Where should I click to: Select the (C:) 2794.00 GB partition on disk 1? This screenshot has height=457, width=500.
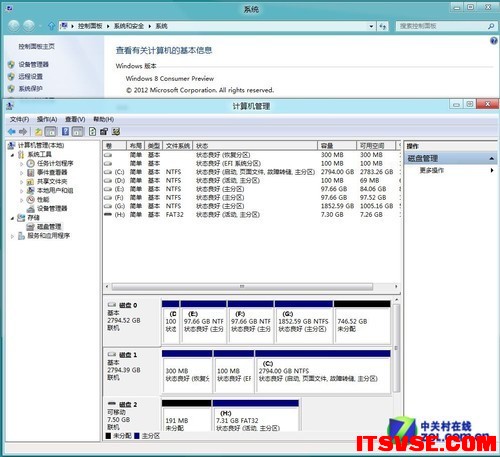(323, 371)
